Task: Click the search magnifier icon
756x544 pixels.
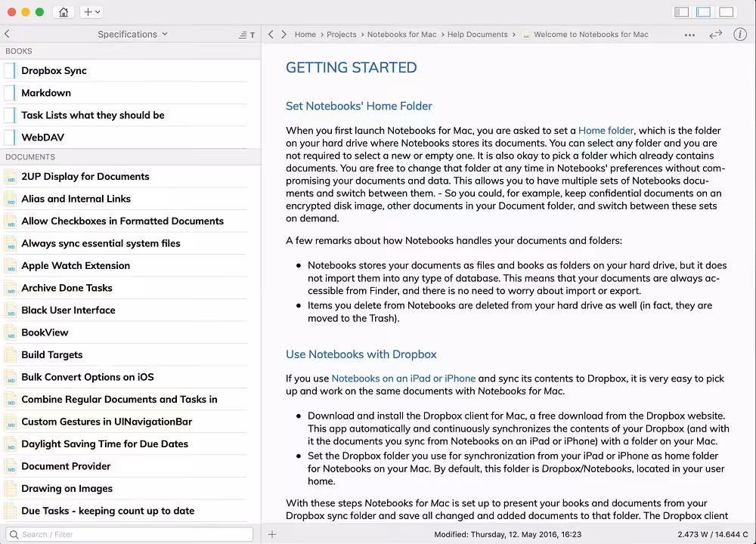Action: pyautogui.click(x=14, y=534)
